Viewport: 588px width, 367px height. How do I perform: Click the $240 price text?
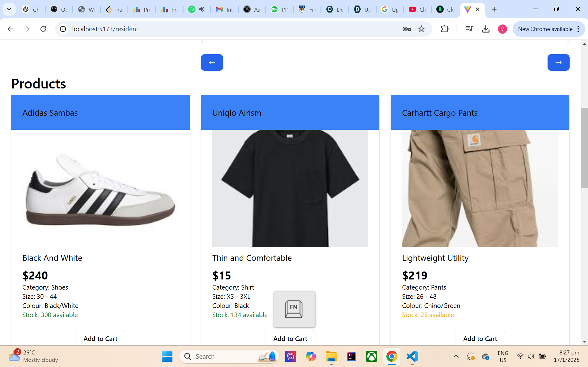click(x=35, y=275)
